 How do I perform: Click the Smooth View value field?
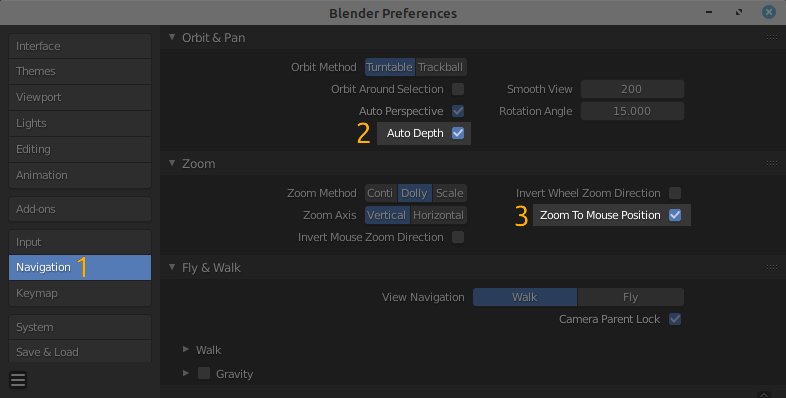pyautogui.click(x=632, y=89)
